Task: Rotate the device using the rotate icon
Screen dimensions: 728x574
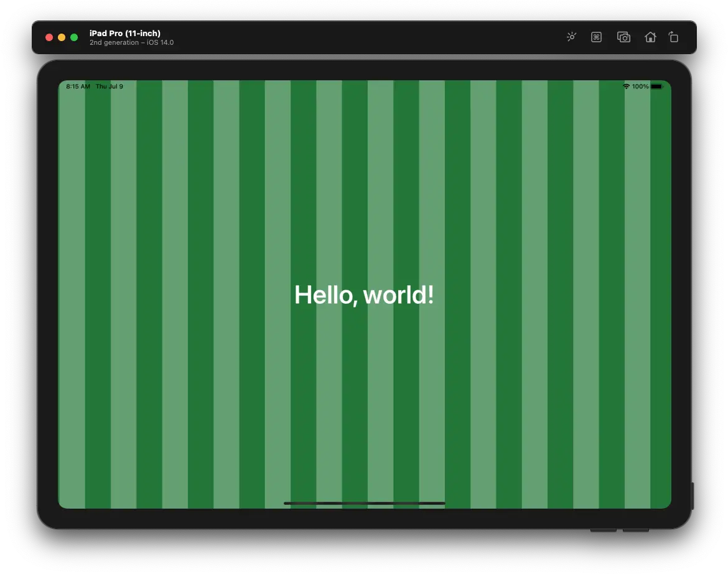Action: coord(673,37)
